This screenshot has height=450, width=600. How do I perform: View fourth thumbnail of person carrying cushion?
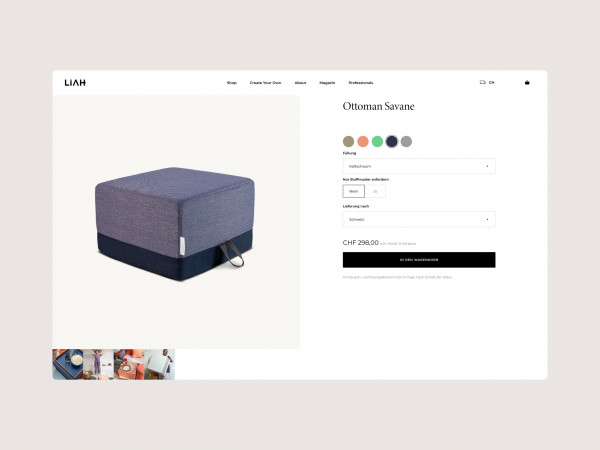click(160, 364)
